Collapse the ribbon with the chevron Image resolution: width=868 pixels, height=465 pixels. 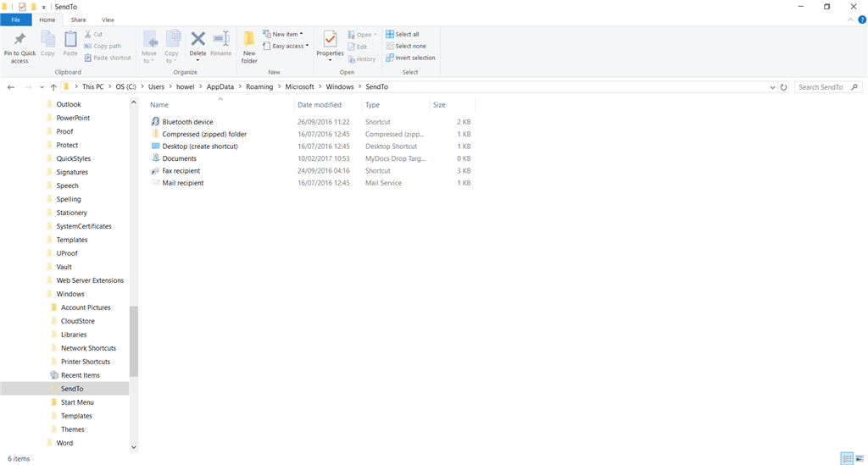tap(850, 20)
